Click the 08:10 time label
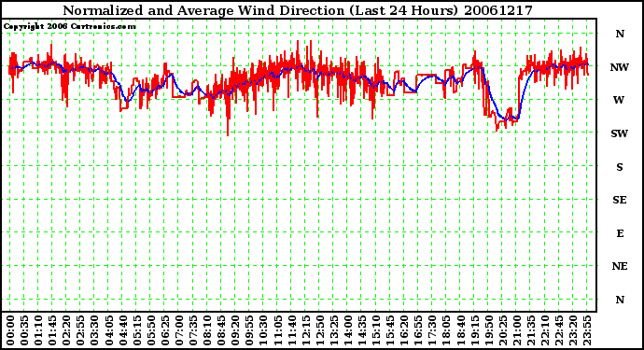Screen dimensions: 644x350 (x=207, y=330)
